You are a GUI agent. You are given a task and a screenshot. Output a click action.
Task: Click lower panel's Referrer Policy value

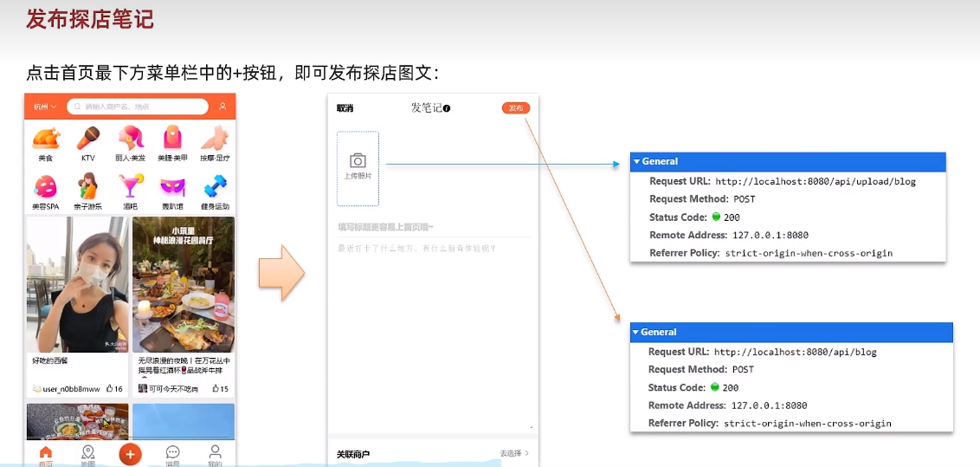click(x=808, y=423)
